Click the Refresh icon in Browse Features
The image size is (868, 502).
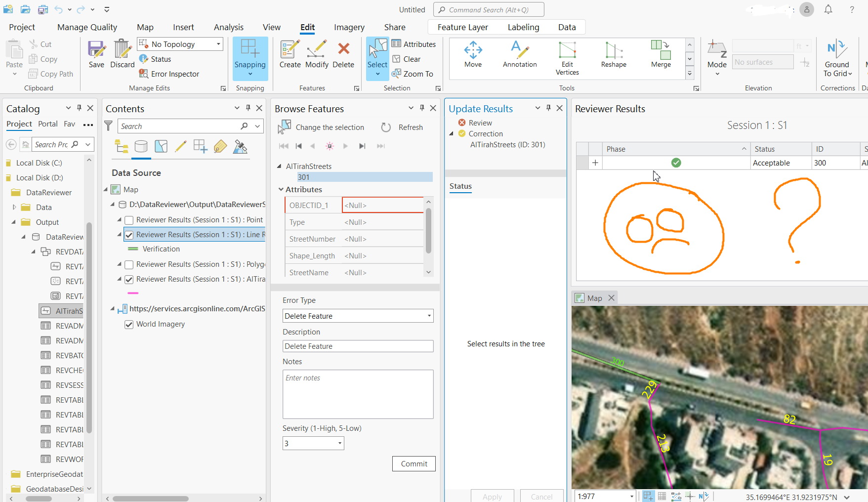[x=386, y=127]
